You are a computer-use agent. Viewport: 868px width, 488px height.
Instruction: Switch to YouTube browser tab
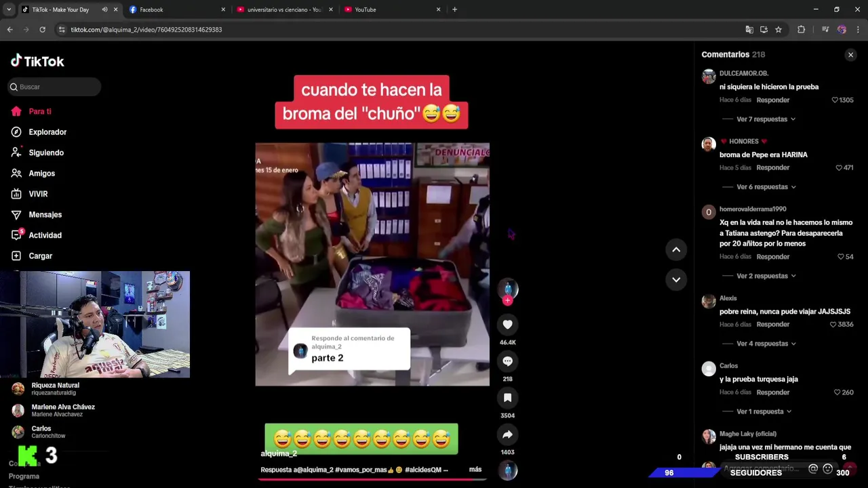pos(392,9)
